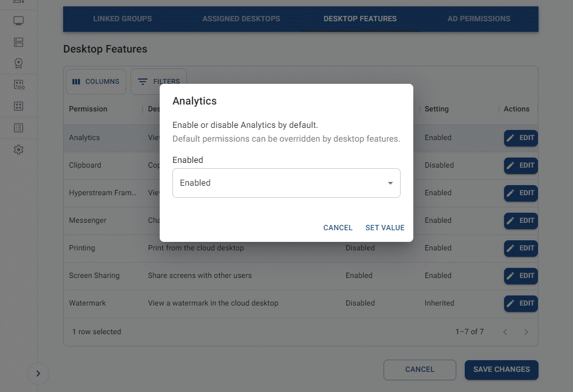This screenshot has height=392, width=573.
Task: Select the server stack icon in sidebar
Action: coord(19,42)
